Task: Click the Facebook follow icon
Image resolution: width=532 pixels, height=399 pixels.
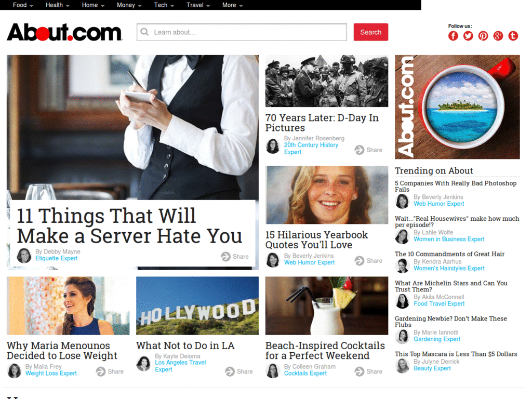Action: pos(453,36)
